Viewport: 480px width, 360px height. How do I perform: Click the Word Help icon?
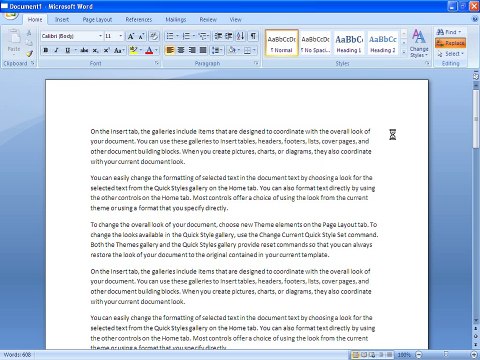pyautogui.click(x=475, y=19)
